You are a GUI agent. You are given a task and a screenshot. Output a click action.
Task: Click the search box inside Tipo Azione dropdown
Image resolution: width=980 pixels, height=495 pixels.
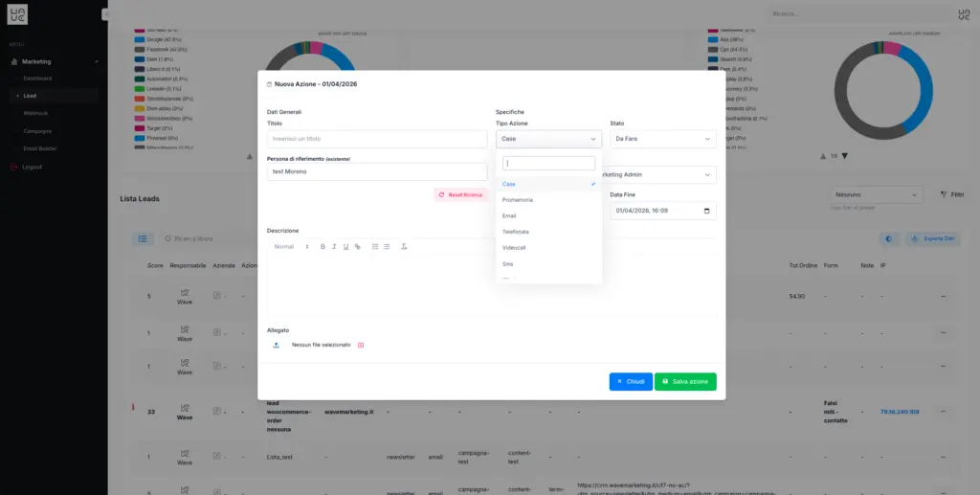(x=548, y=163)
